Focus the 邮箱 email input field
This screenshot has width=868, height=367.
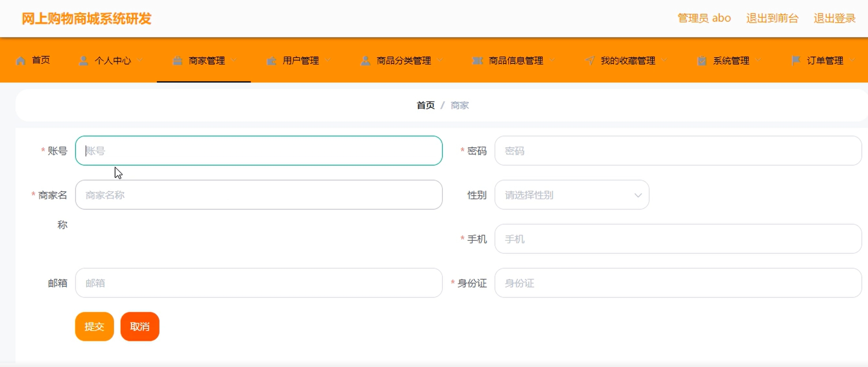coord(259,283)
